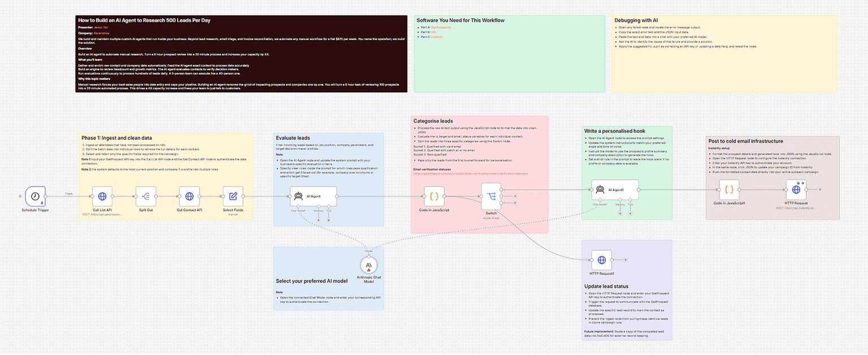
Task: Click the presenter name Jason Tan
Action: (101, 27)
